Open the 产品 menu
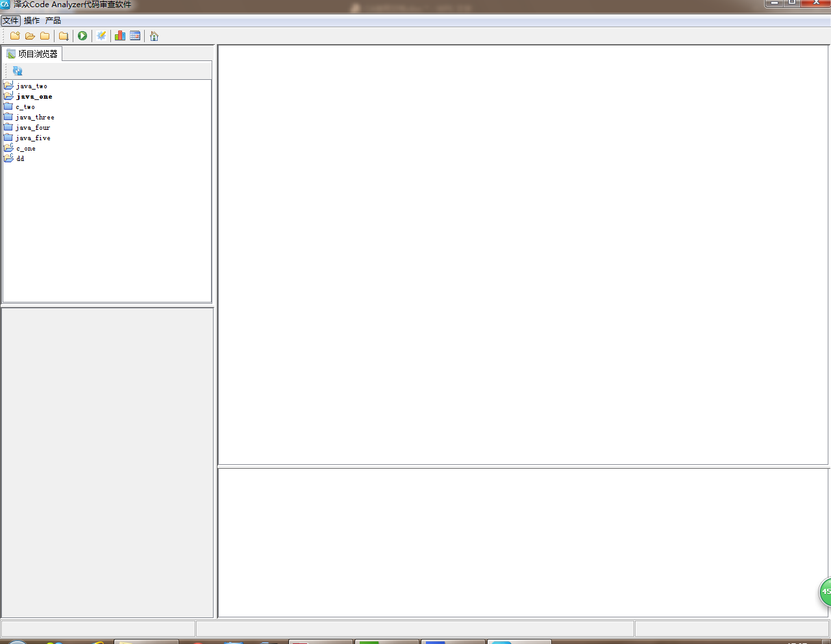Image resolution: width=831 pixels, height=644 pixels. (x=53, y=21)
